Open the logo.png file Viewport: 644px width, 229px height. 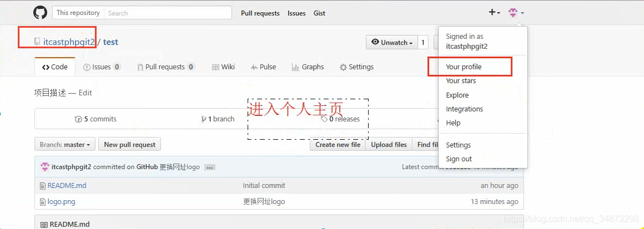pos(62,201)
